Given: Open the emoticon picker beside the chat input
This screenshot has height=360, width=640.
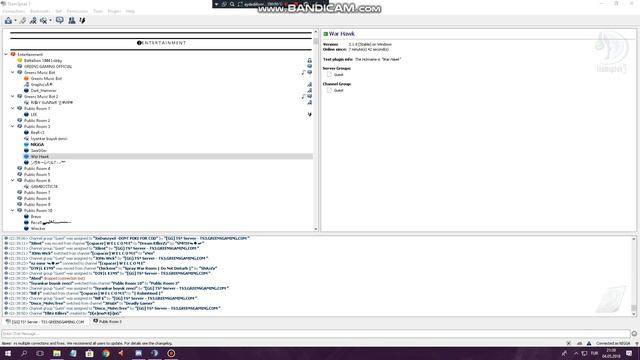Looking at the screenshot, I should point(634,333).
